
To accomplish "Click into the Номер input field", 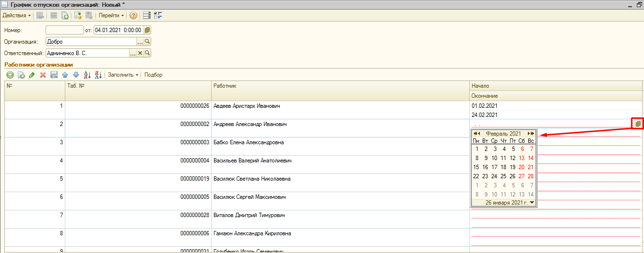I will click(x=65, y=30).
